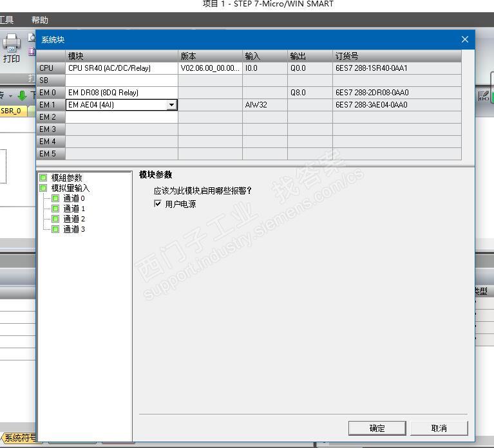Click the 模块 column header

tap(122, 56)
